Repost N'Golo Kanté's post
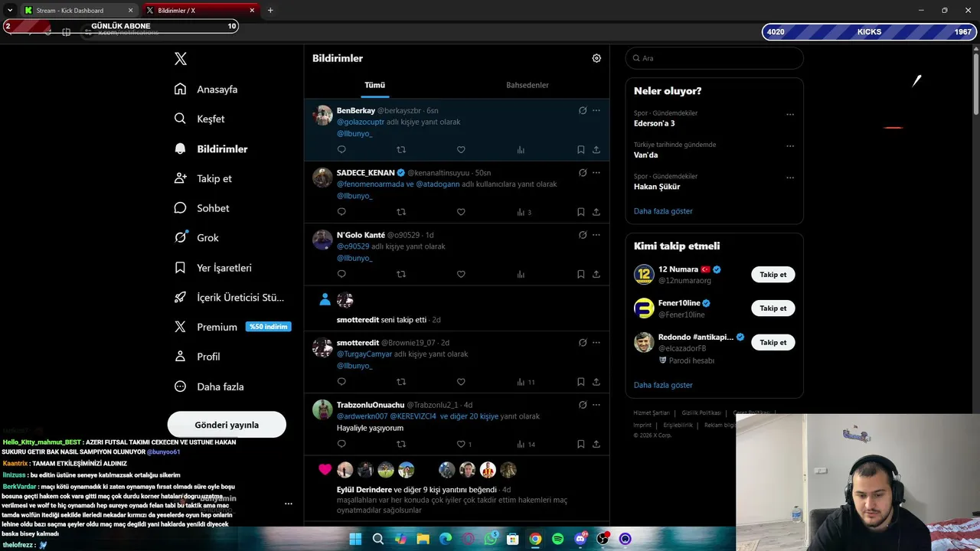This screenshot has width=980, height=551. coord(401,274)
